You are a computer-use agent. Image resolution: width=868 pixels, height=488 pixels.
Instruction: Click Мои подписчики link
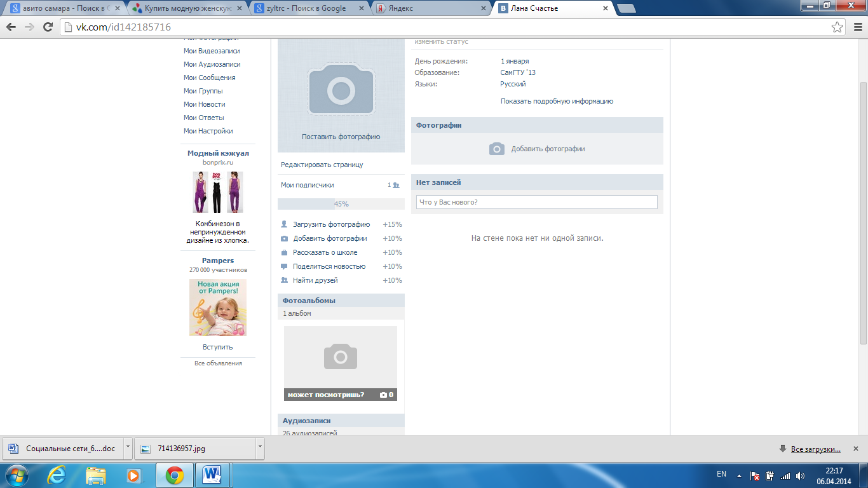point(308,185)
